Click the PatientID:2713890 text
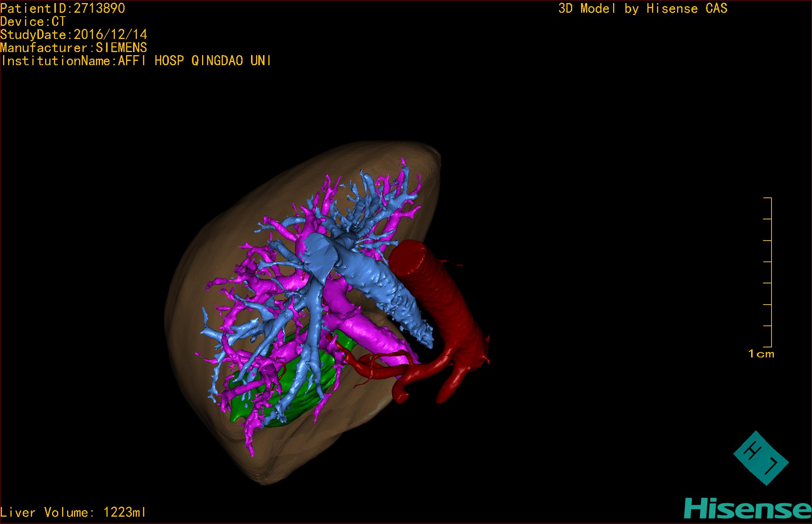Viewport: 812px width, 524px height. click(63, 8)
